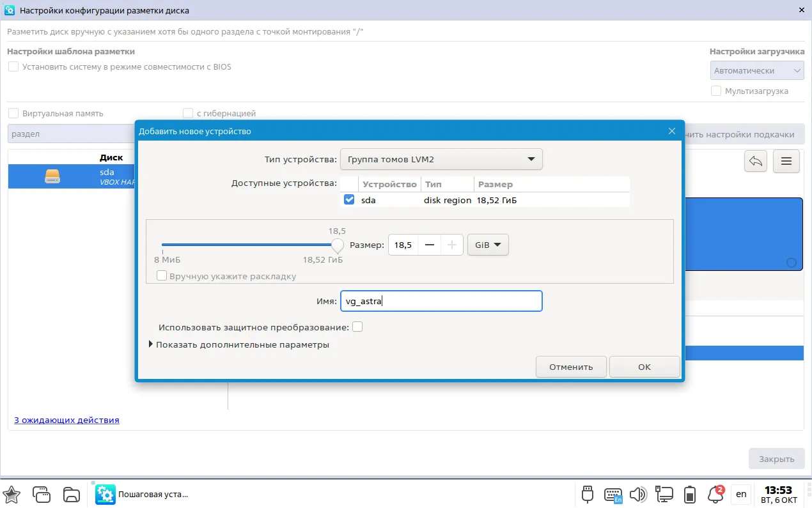Open the 'раздел' swap type dropdown
The image size is (812, 508).
(72, 134)
